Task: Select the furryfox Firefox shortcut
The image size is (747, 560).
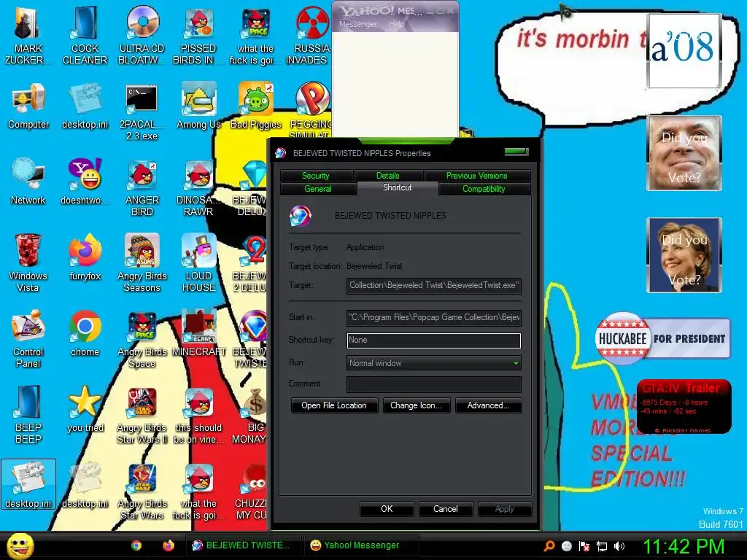Action: pos(85,257)
